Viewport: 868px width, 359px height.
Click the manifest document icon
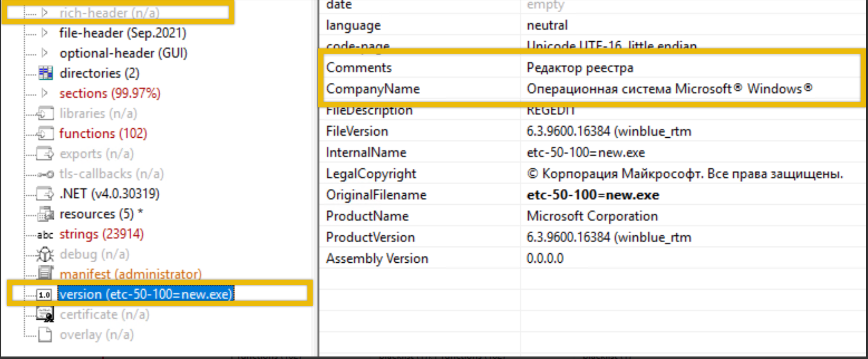[45, 274]
